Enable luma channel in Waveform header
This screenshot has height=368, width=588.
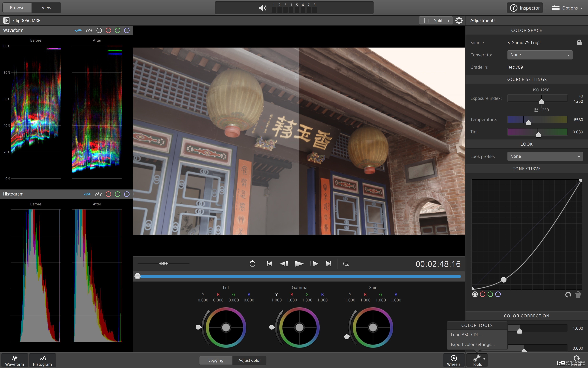[x=99, y=30]
